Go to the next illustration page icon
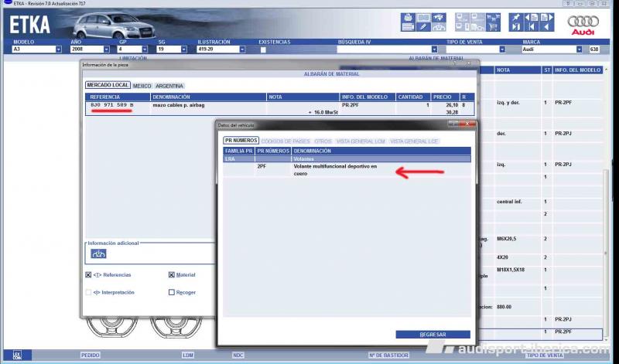 click(x=547, y=18)
